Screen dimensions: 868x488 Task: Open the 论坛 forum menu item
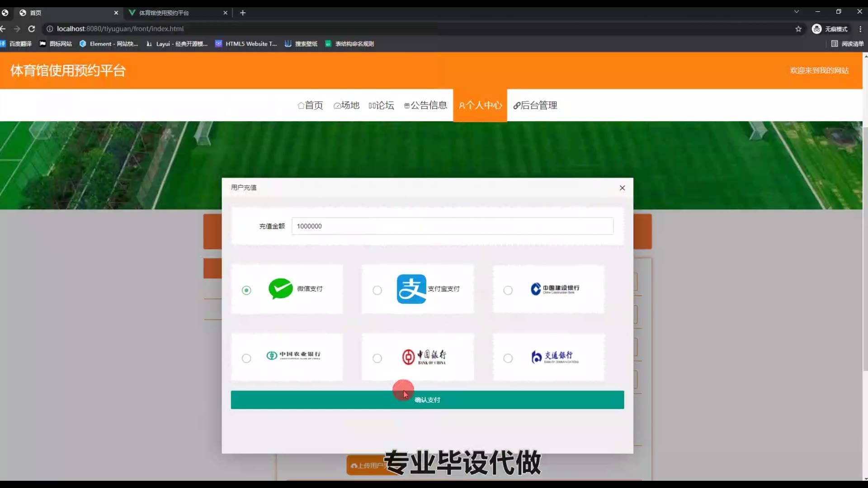tap(381, 105)
